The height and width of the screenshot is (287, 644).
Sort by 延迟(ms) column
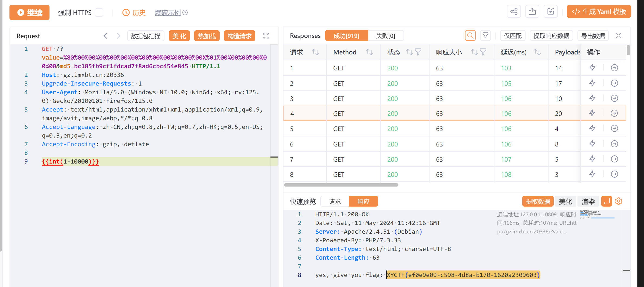(x=537, y=52)
